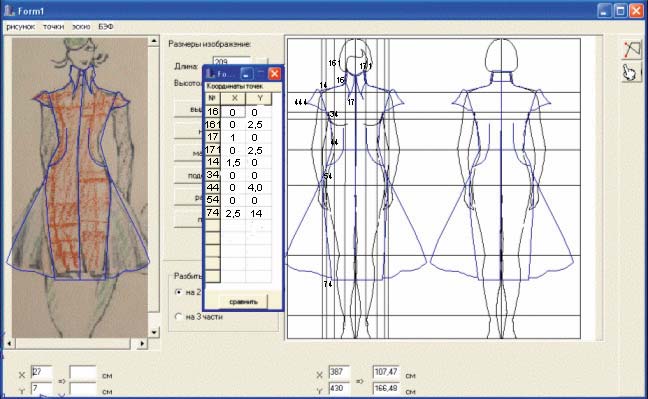Open the БЭФ menu

click(x=106, y=27)
